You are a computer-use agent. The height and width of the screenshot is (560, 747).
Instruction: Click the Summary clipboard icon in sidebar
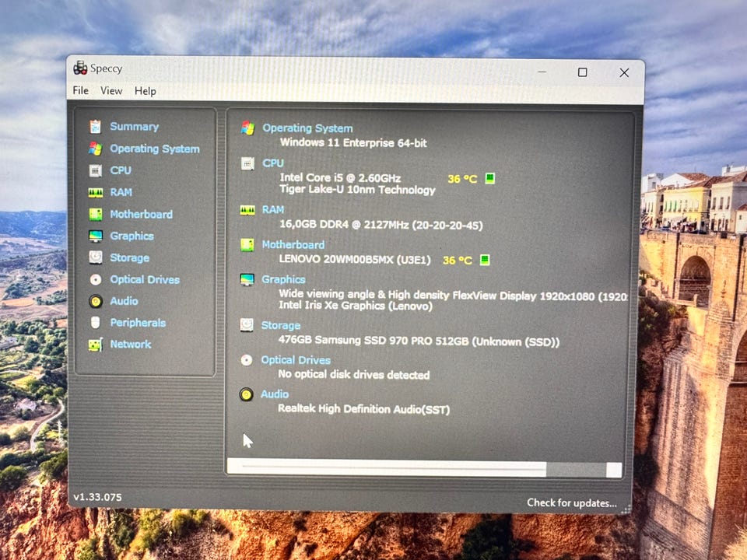(95, 127)
